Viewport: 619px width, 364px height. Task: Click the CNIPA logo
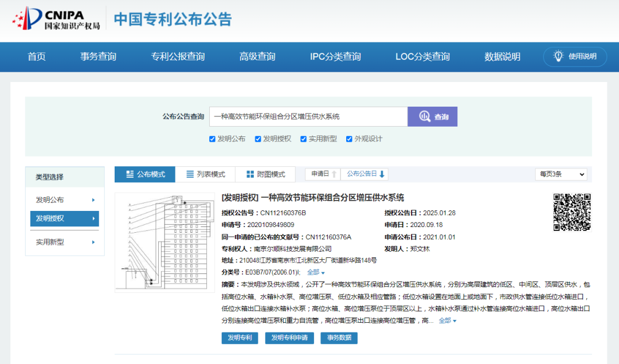(56, 18)
